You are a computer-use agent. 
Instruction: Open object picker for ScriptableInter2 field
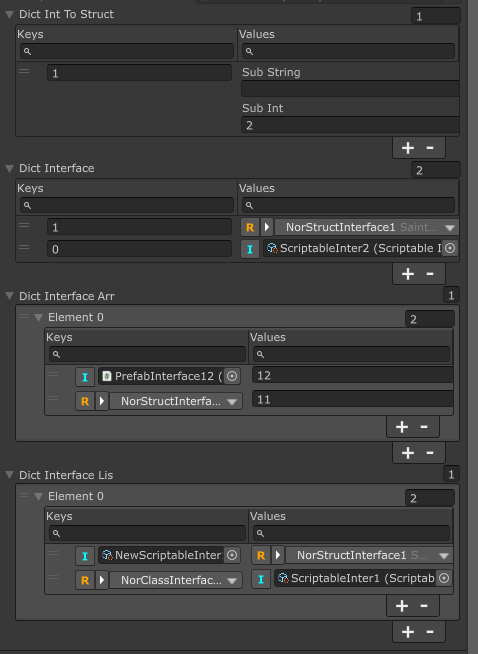tap(450, 248)
